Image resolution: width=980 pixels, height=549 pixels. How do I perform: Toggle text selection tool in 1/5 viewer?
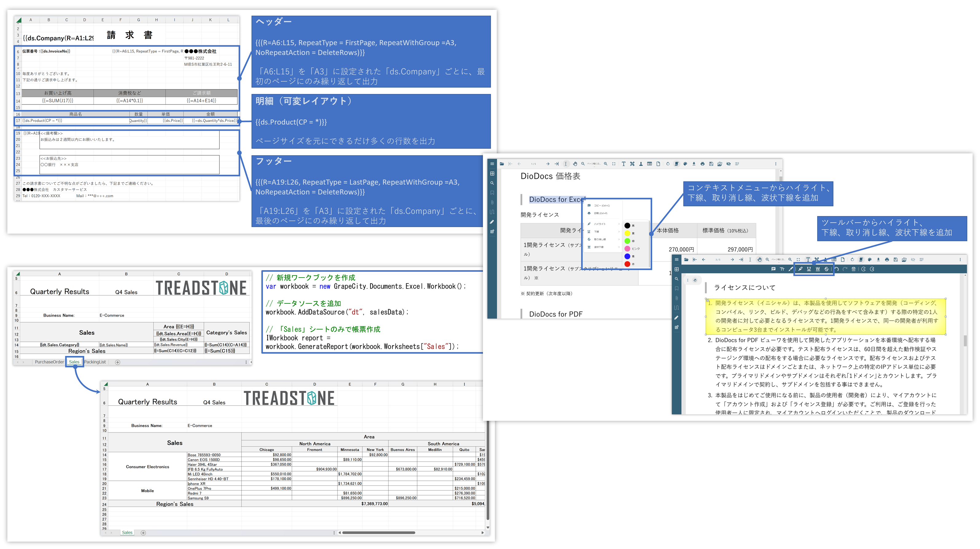pyautogui.click(x=566, y=164)
